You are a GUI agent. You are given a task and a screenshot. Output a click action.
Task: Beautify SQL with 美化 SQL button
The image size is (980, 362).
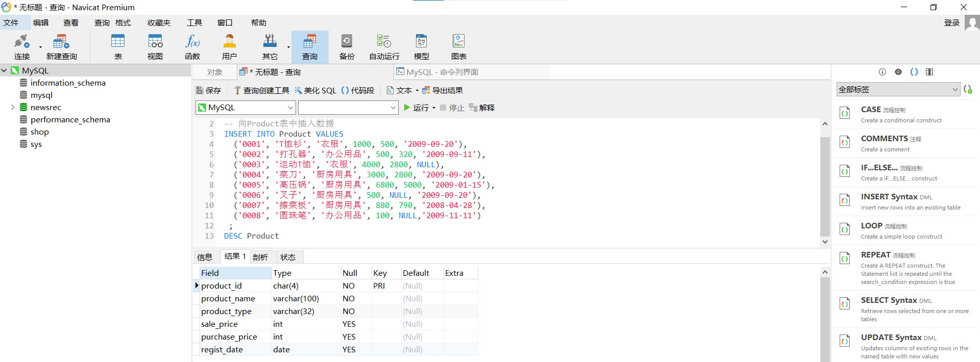click(315, 90)
